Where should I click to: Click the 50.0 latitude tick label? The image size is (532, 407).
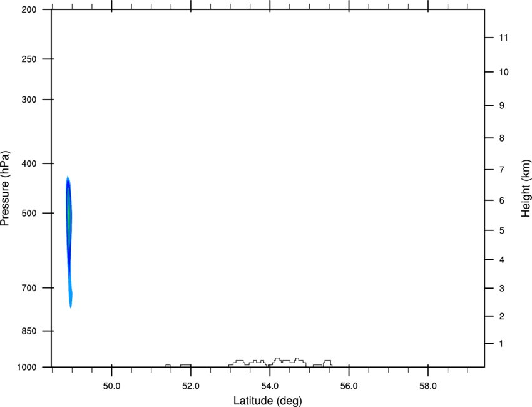tap(111, 386)
